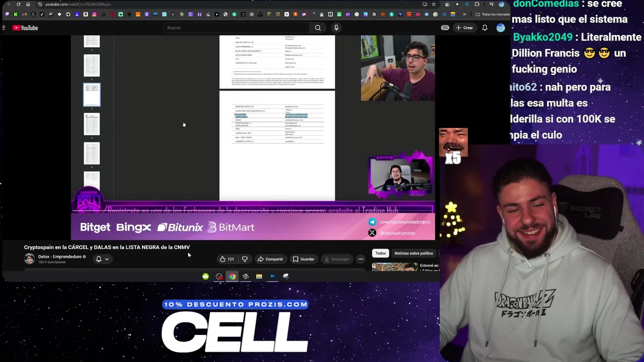This screenshot has width=644, height=362.
Task: Click the Descargar download button
Action: pyautogui.click(x=337, y=259)
